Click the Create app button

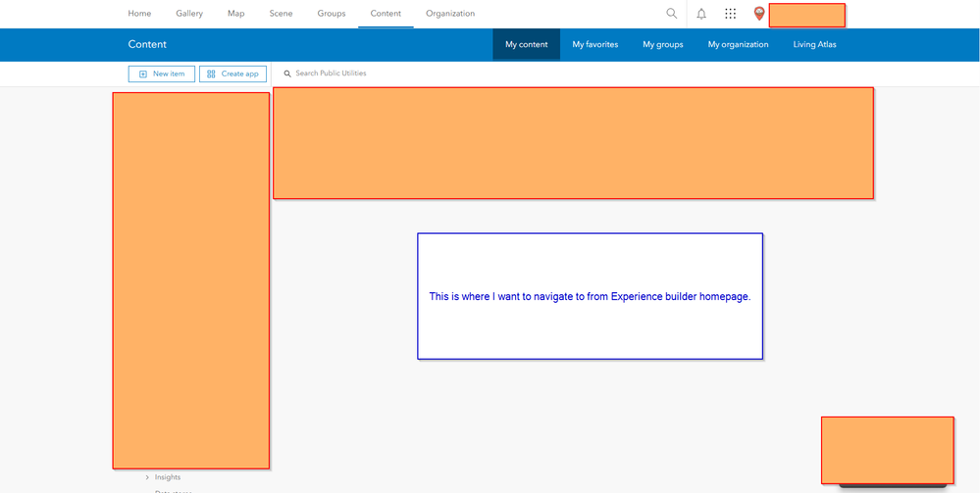[x=233, y=74]
